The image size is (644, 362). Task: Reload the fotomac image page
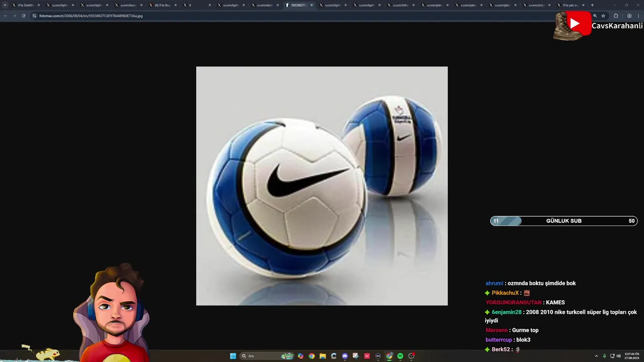(x=24, y=16)
